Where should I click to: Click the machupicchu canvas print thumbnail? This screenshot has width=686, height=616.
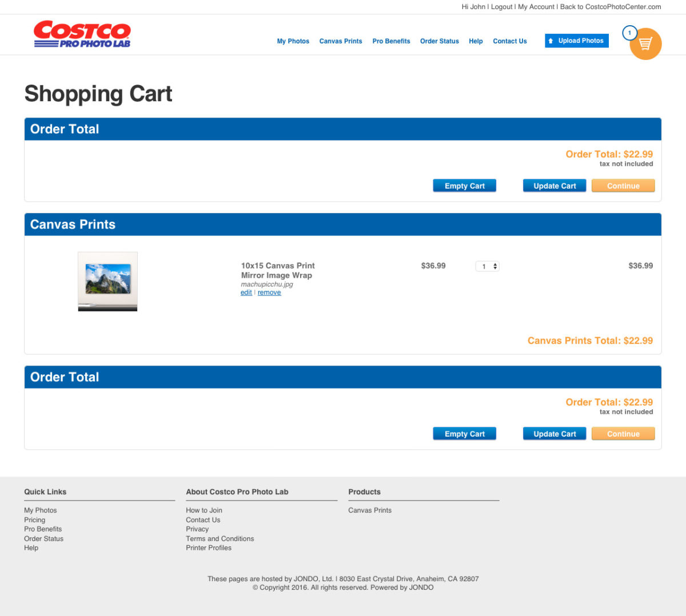[x=107, y=281]
